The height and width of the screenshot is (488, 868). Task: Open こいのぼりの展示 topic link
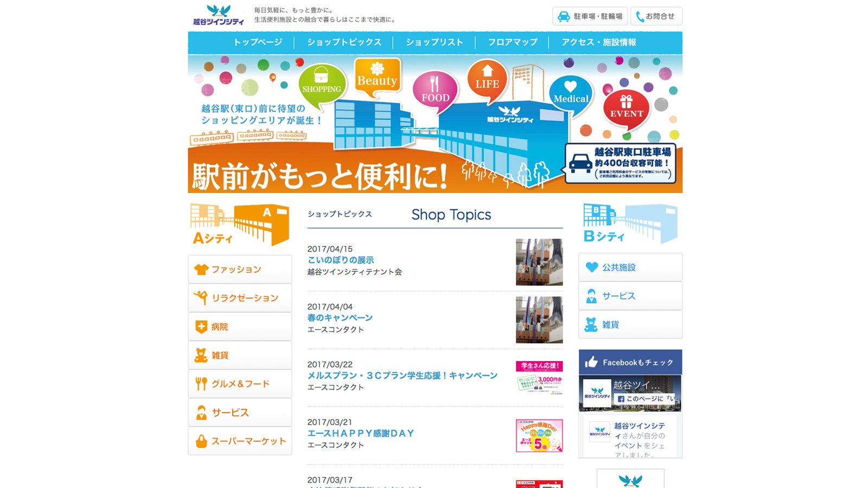point(341,260)
